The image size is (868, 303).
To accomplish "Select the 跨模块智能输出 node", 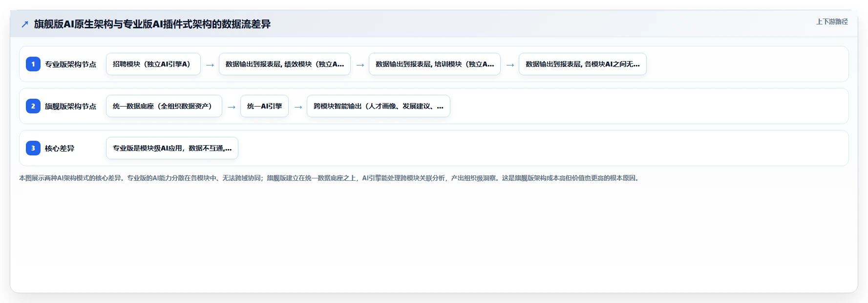I will pos(379,106).
